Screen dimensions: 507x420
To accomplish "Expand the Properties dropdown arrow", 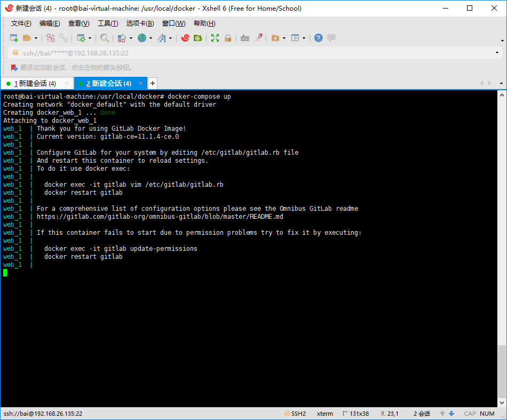I will tap(90, 38).
